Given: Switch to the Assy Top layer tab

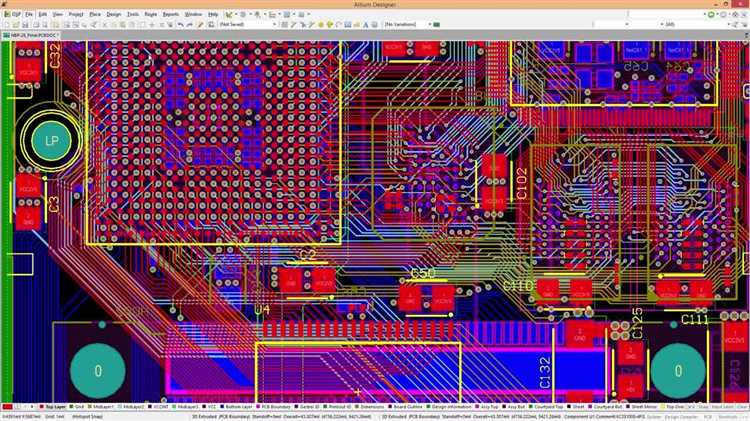Looking at the screenshot, I should tap(487, 407).
